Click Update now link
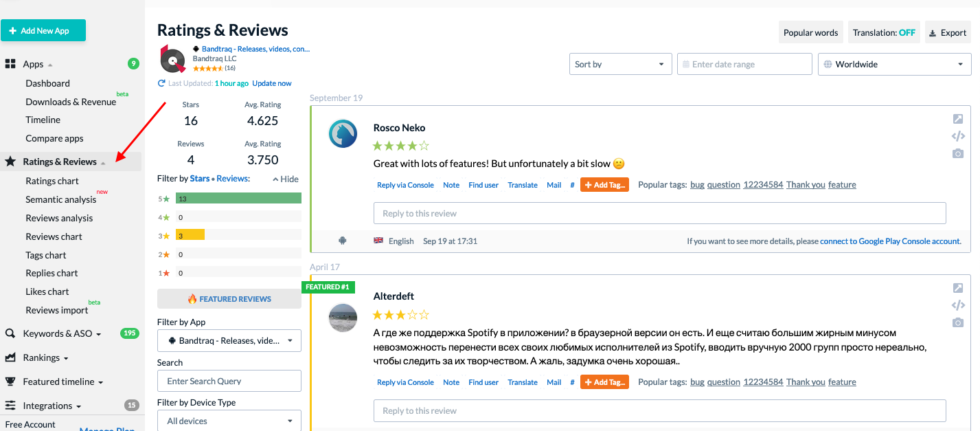Screen dimensions: 980x431 coord(272,83)
